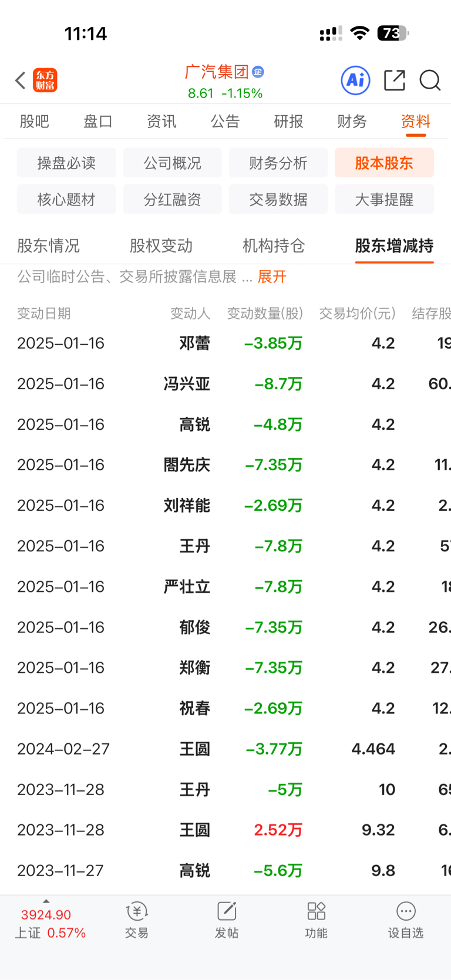
Task: Open the Ai assistant icon
Action: (356, 80)
